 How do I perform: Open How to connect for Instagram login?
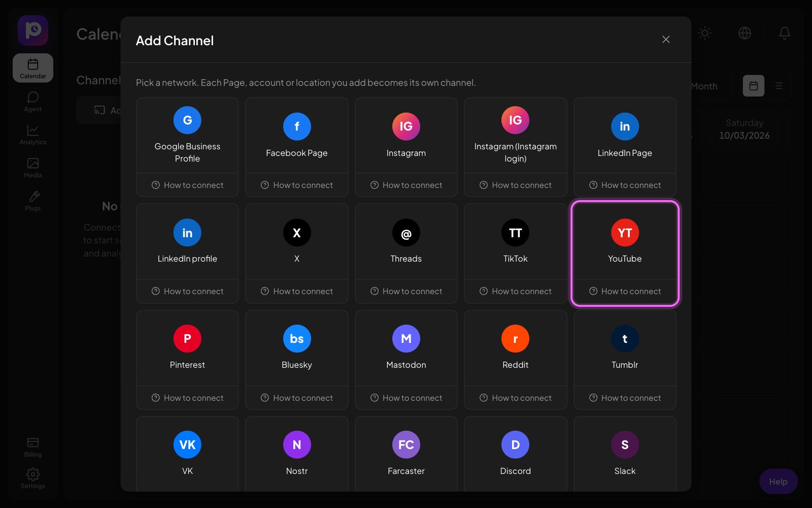515,185
